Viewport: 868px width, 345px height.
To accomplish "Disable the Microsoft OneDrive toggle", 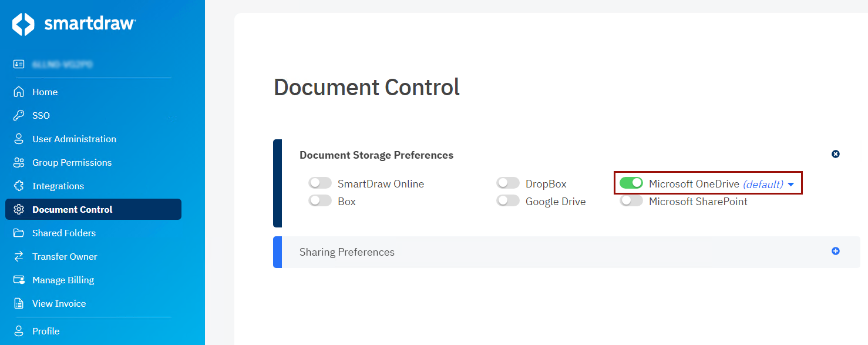I will click(x=631, y=183).
